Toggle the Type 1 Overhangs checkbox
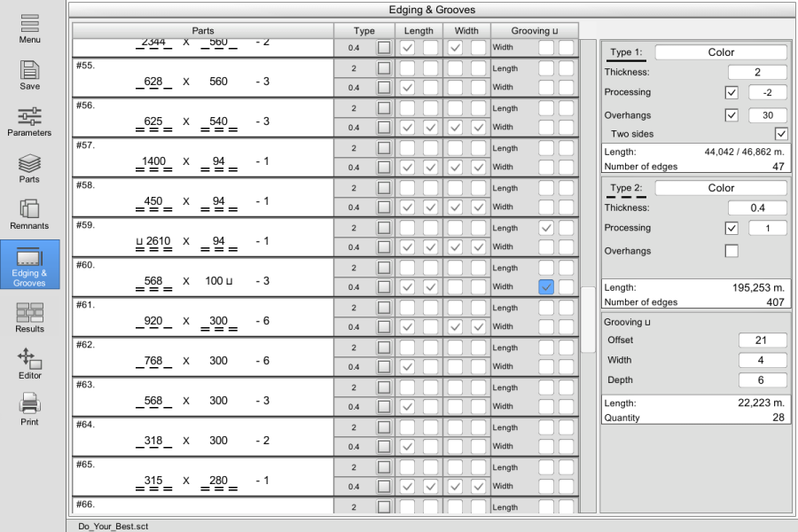This screenshot has height=532, width=798. [731, 115]
